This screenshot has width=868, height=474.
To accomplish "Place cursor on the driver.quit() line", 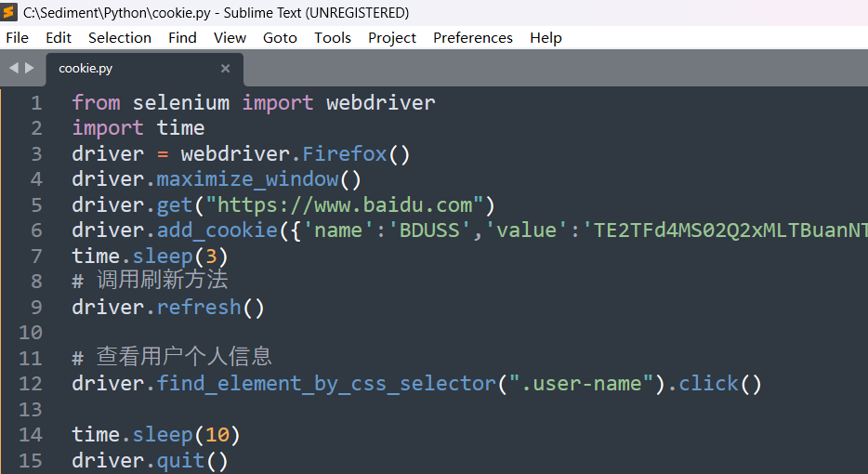I will pyautogui.click(x=150, y=461).
